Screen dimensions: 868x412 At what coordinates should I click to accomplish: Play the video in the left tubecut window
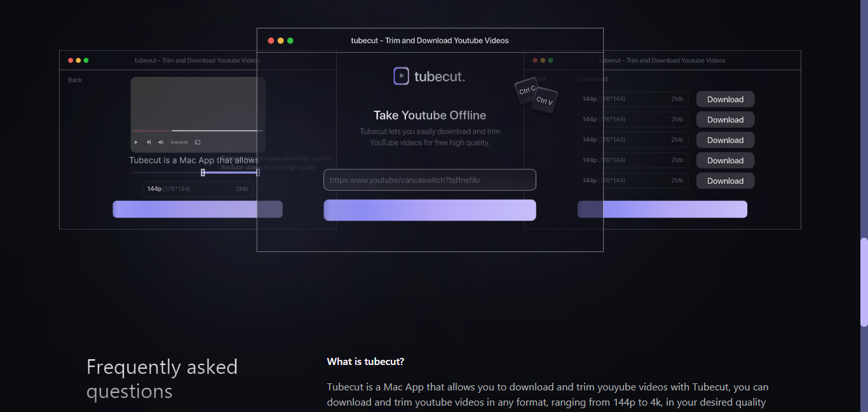click(136, 142)
